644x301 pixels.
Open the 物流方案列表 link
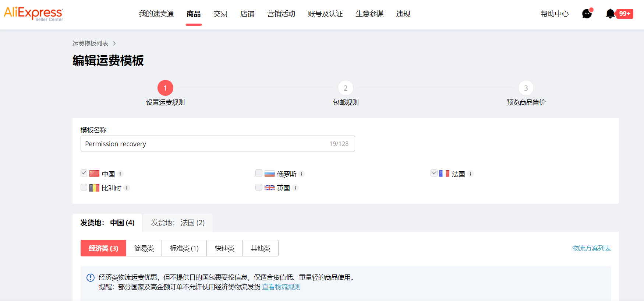pyautogui.click(x=591, y=248)
